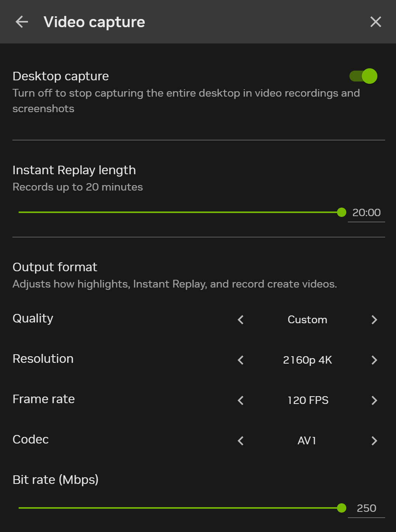Close the Video capture settings panel
The height and width of the screenshot is (532, 396).
coord(375,22)
